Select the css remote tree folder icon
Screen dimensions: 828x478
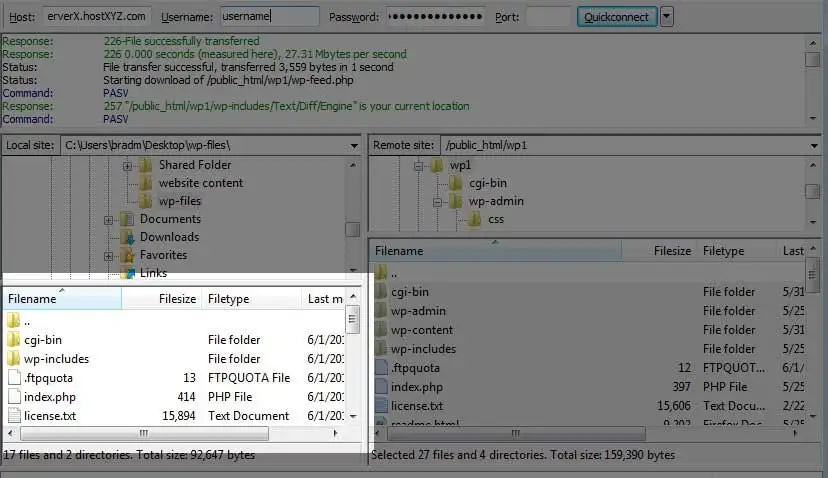475,219
